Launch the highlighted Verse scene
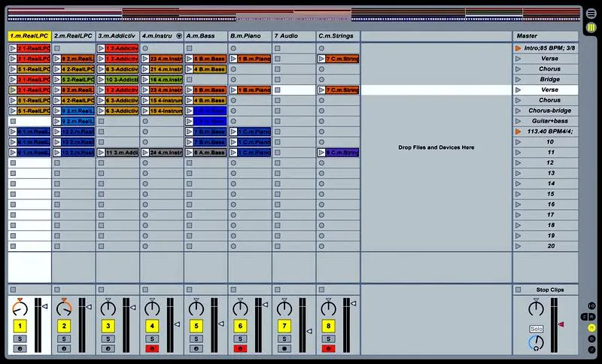This screenshot has height=364, width=602. click(518, 89)
